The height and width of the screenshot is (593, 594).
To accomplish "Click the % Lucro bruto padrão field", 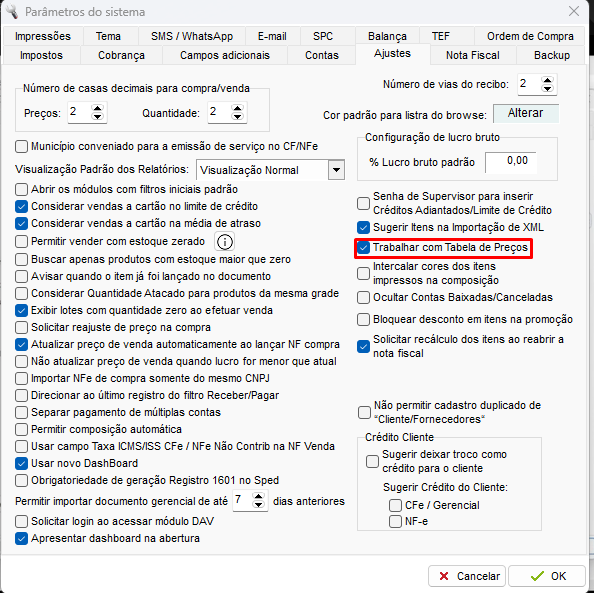I will [x=511, y=162].
